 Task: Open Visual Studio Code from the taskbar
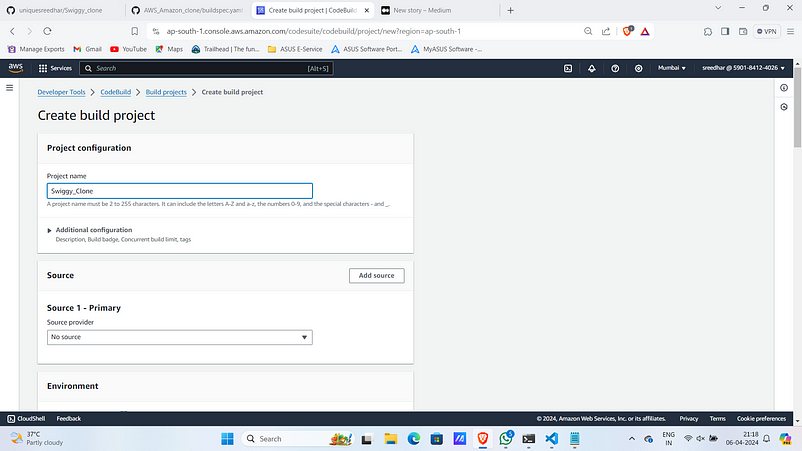point(551,439)
